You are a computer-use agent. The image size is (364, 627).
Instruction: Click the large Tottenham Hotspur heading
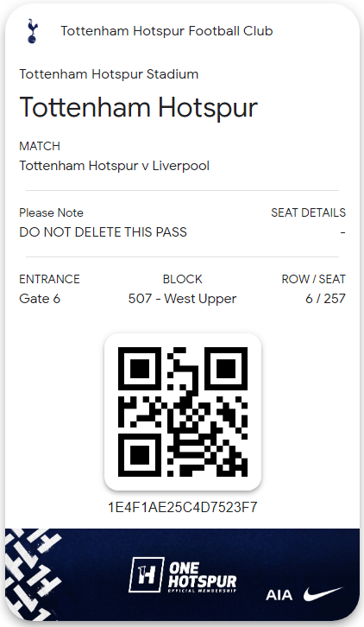138,108
